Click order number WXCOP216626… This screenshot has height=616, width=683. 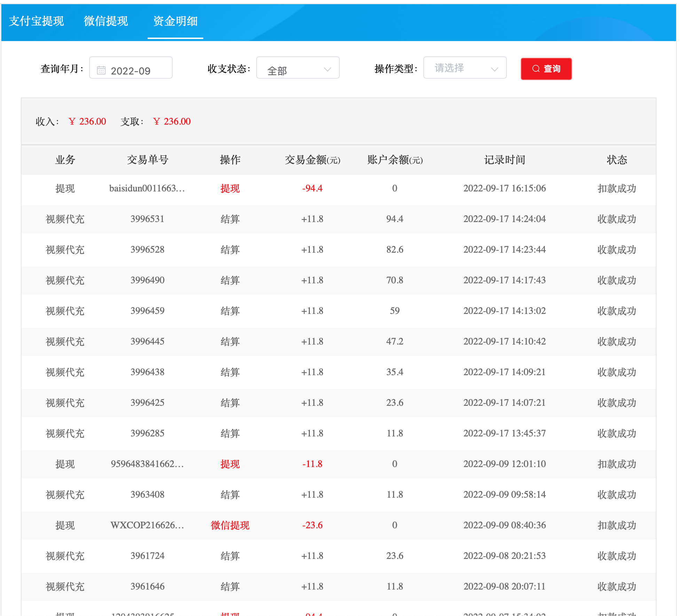coord(147,525)
